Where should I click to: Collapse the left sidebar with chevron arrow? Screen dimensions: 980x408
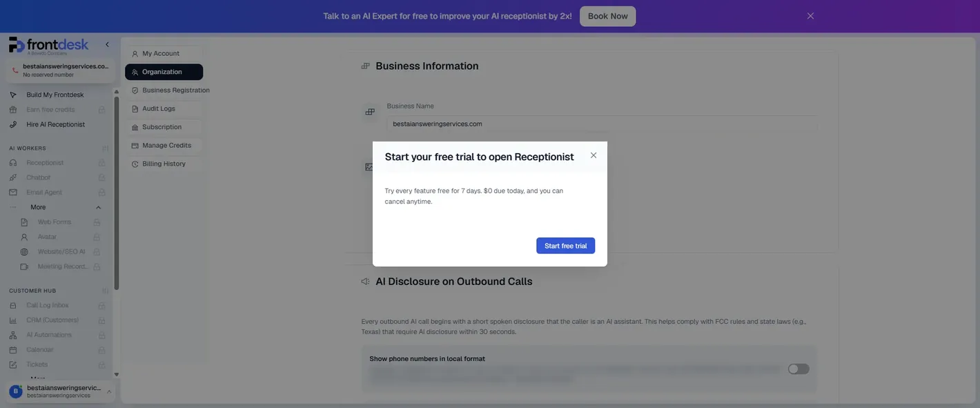(x=107, y=44)
